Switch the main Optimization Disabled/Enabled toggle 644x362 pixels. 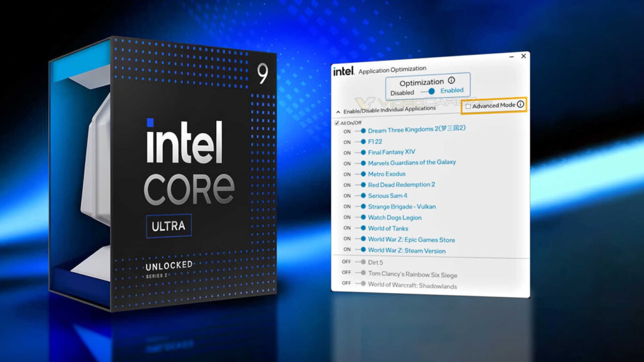[427, 92]
